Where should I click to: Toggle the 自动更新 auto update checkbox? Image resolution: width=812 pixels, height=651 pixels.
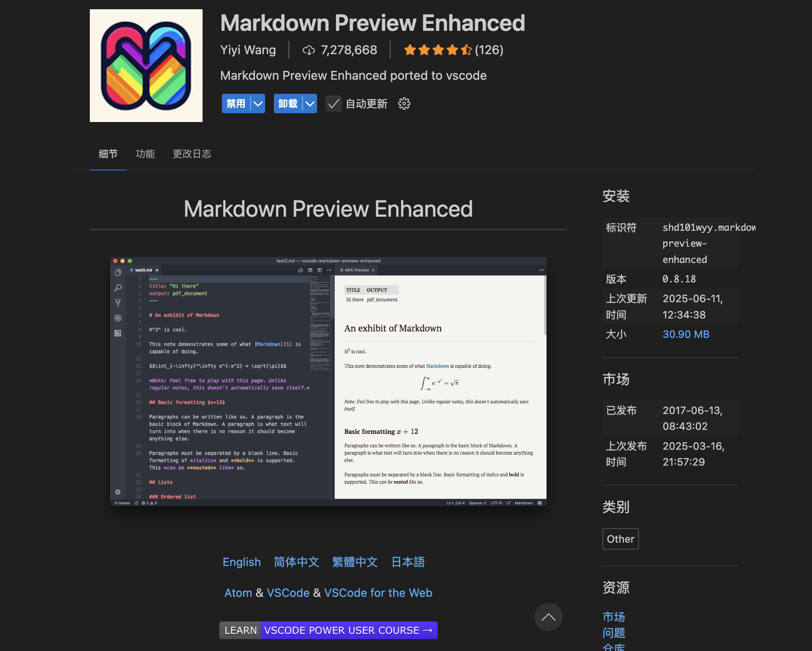333,104
